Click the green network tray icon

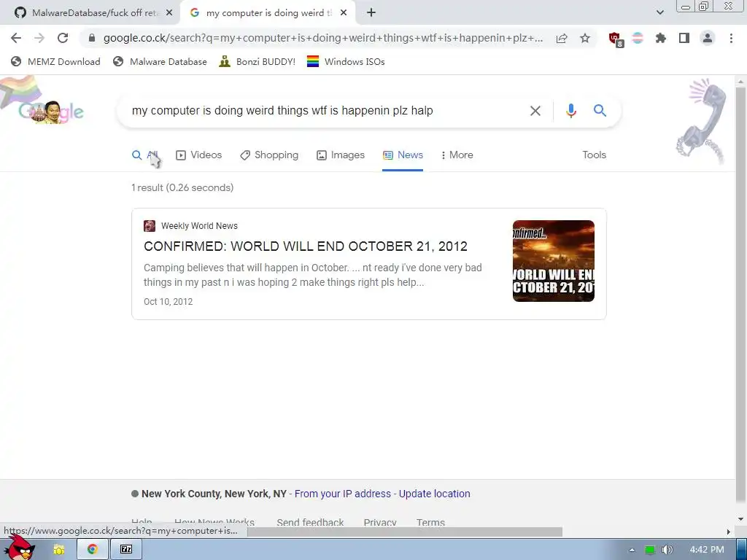pyautogui.click(x=650, y=550)
